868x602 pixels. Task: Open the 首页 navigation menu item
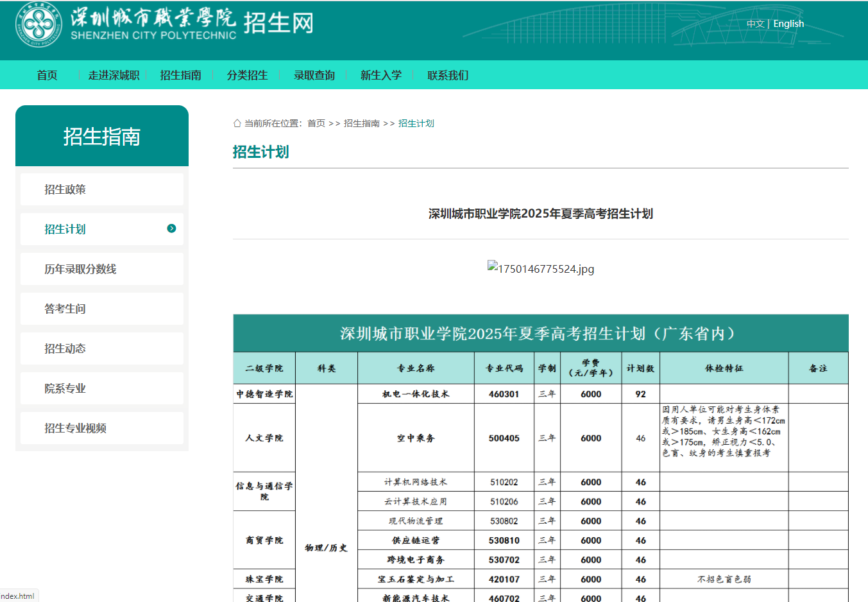(x=47, y=74)
